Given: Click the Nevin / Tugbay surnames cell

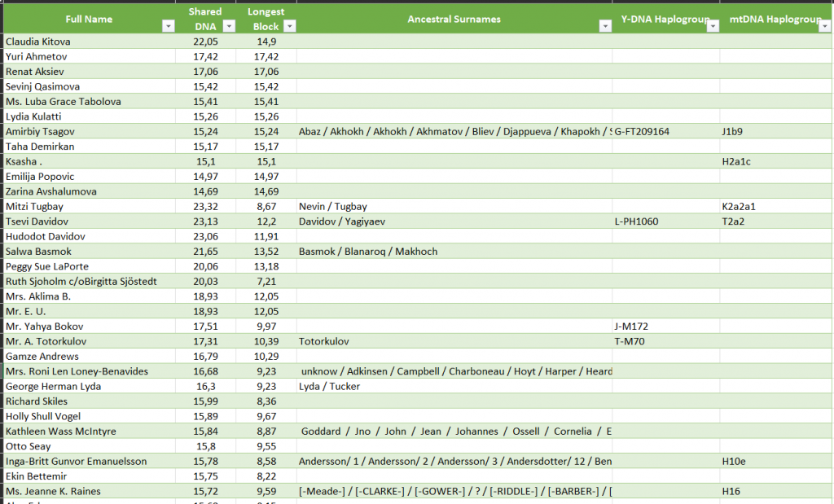Looking at the screenshot, I should pos(454,207).
